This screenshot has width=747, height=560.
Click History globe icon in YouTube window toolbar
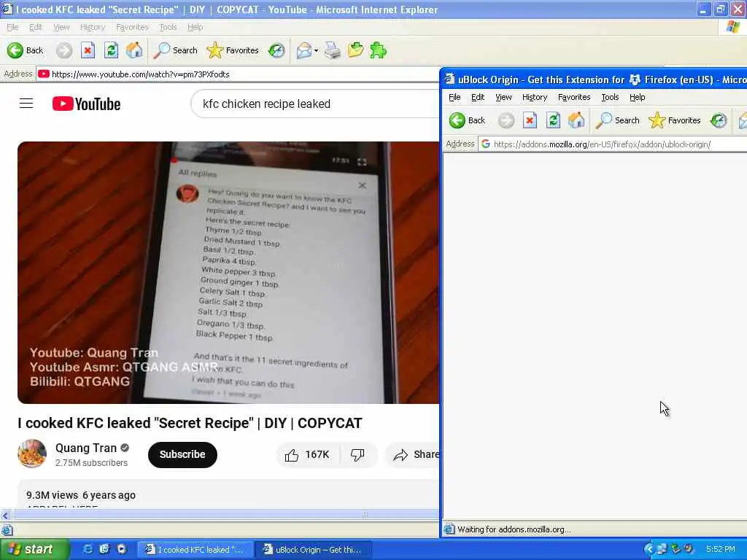click(x=276, y=50)
